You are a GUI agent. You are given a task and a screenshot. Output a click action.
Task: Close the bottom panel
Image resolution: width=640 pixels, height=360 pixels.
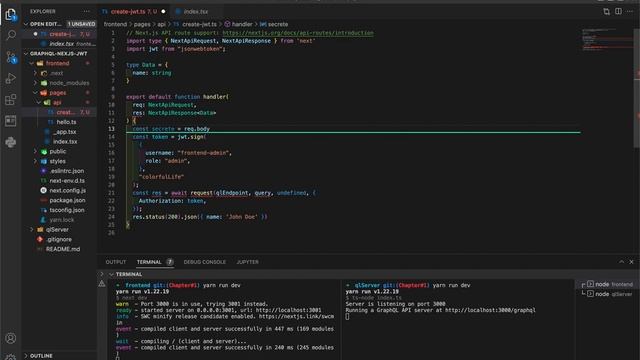[631, 262]
